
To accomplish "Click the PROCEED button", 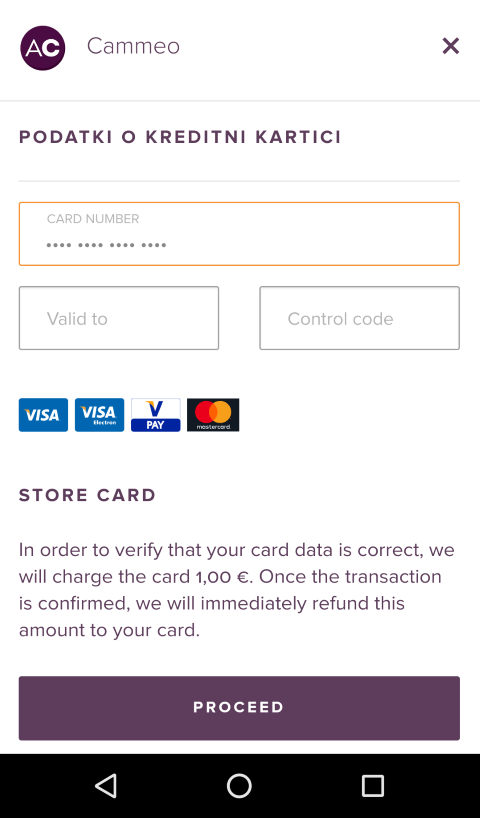I will tap(239, 708).
